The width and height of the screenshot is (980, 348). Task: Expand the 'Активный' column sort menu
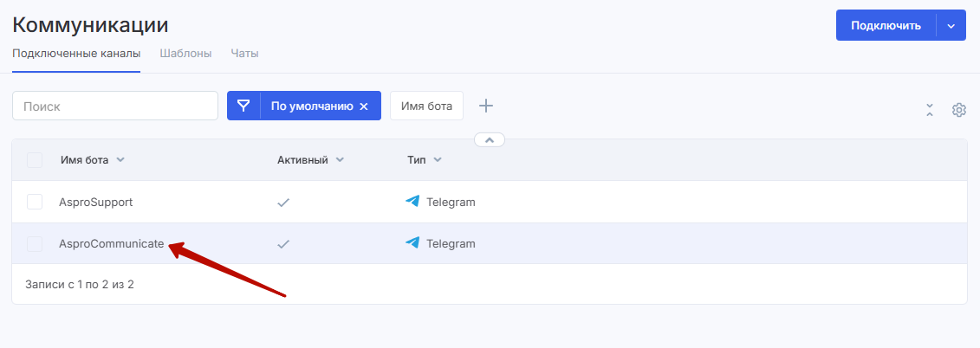click(340, 160)
